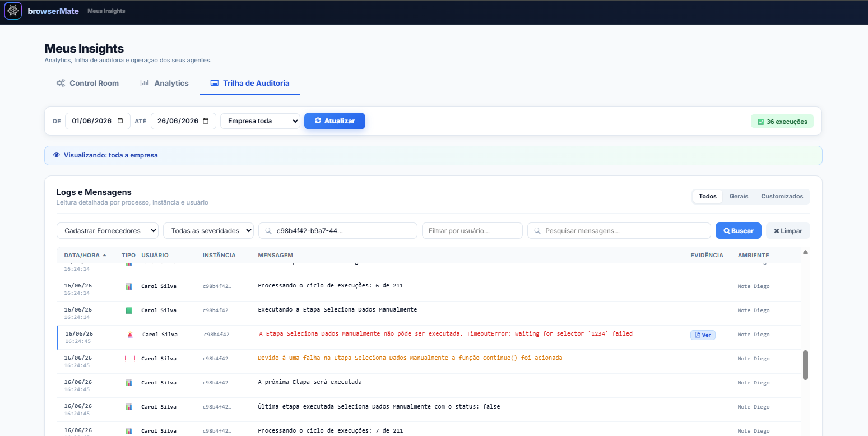This screenshot has height=436, width=868.
Task: Click the magnifier icon in the Pesquisar mensagens field
Action: [x=538, y=231]
